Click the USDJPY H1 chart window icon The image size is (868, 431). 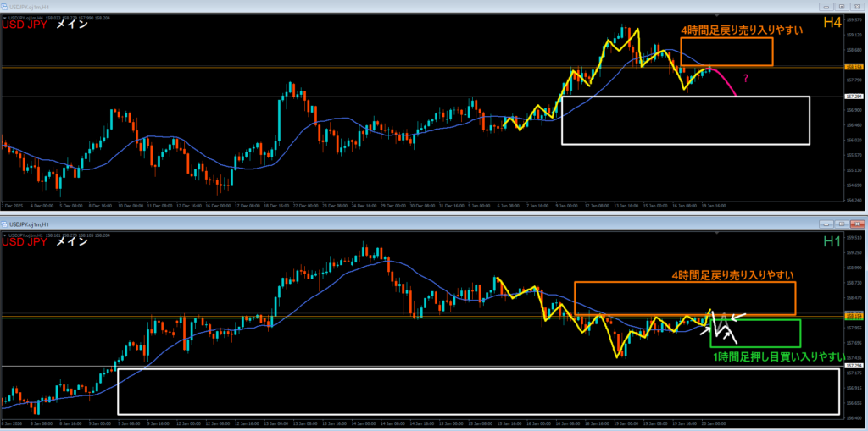pos(4,224)
